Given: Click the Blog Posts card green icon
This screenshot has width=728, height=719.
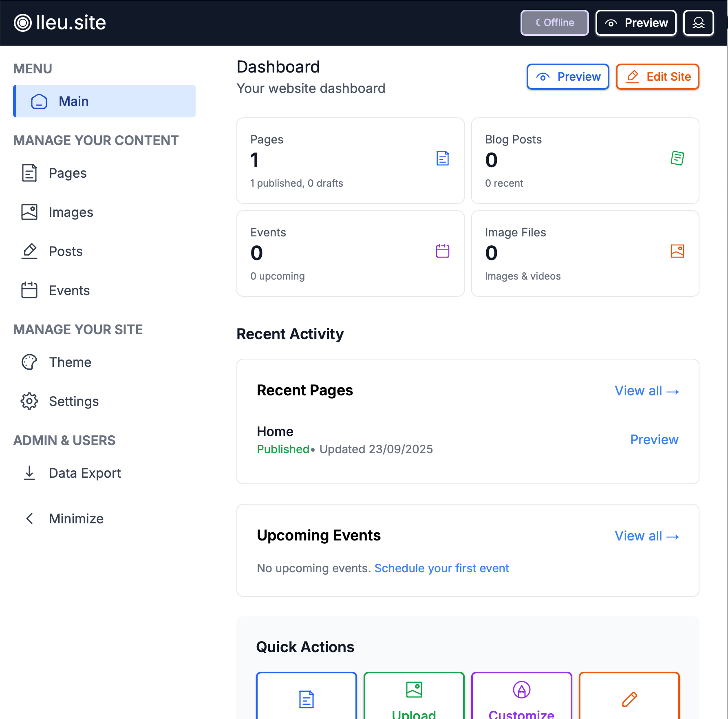Looking at the screenshot, I should (677, 158).
